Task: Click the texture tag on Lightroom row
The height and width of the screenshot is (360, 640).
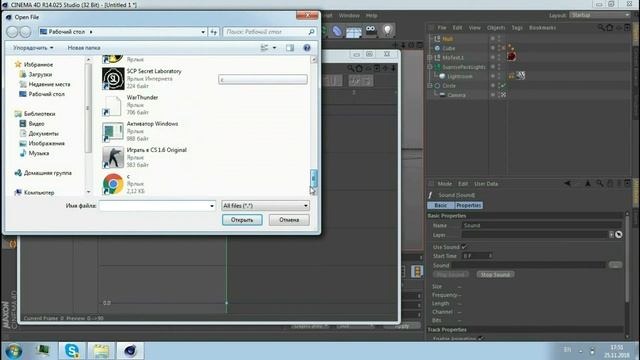Action: [520, 76]
